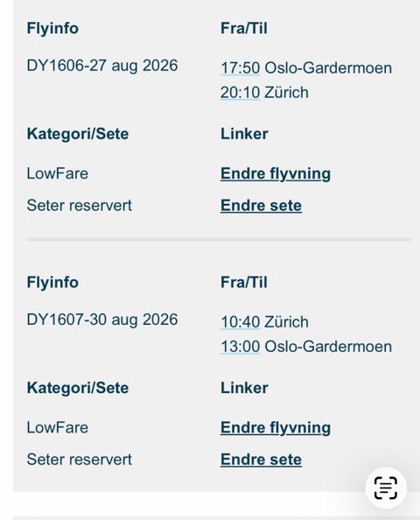This screenshot has width=420, height=520.
Task: Tap the 10:40 Zürich departure time
Action: [241, 322]
